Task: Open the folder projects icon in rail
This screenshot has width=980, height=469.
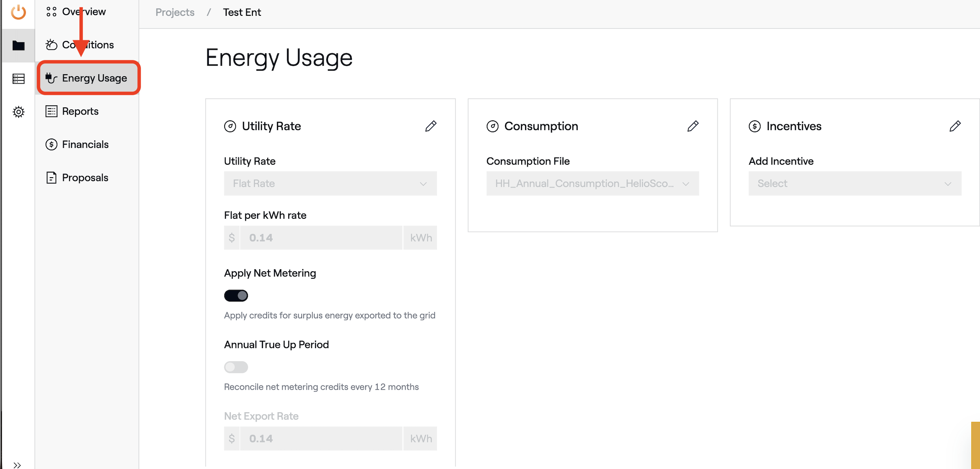Action: pyautogui.click(x=18, y=45)
